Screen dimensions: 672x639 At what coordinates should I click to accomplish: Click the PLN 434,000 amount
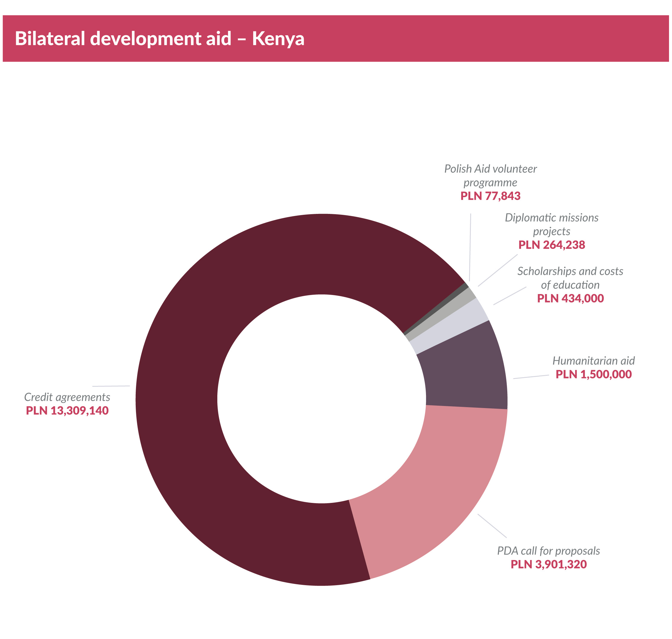(570, 298)
